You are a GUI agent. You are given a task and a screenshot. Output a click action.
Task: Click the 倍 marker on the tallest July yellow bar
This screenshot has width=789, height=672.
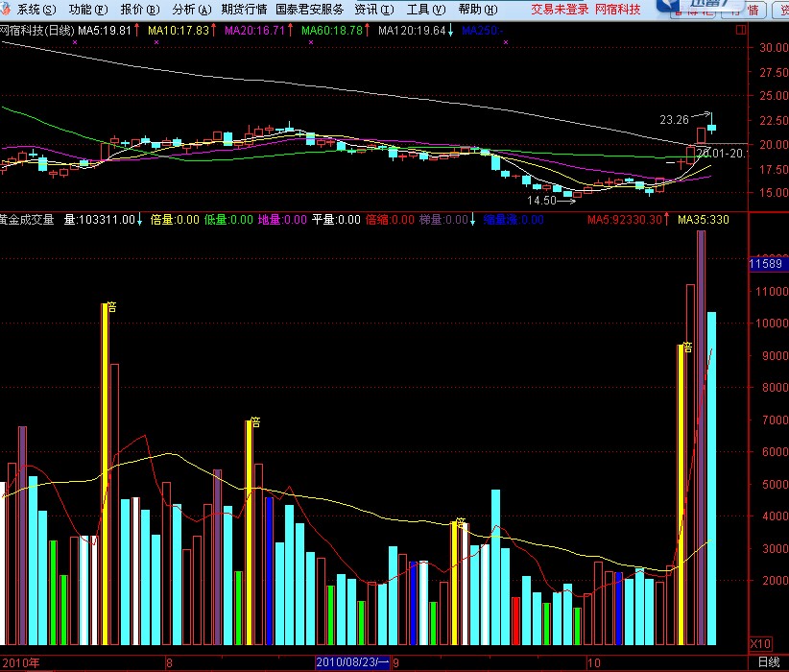pos(111,306)
